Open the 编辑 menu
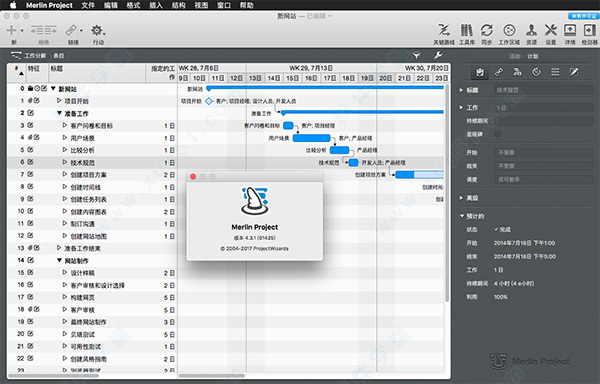 pos(111,5)
